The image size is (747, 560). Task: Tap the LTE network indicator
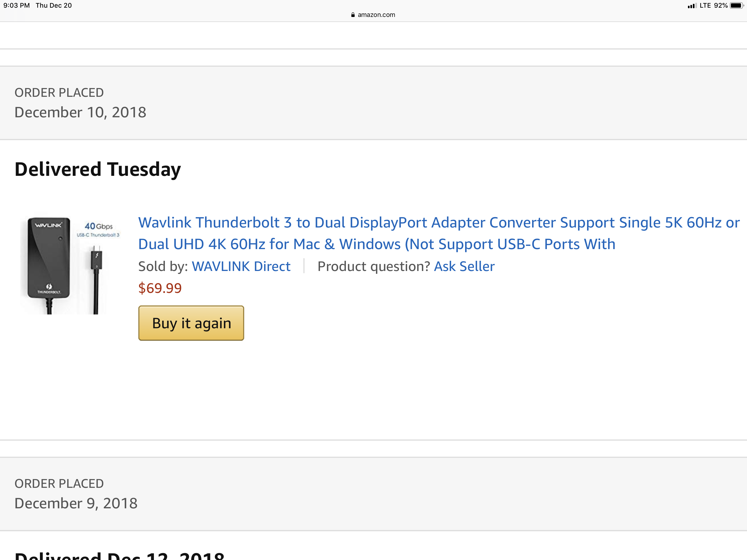tap(705, 6)
